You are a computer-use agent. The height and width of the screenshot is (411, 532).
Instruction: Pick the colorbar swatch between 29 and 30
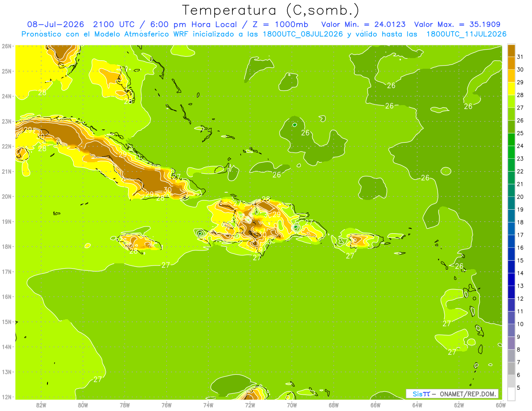(511, 76)
